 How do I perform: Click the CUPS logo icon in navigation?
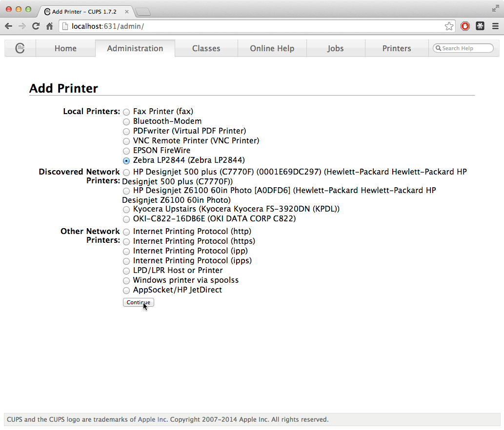[20, 48]
